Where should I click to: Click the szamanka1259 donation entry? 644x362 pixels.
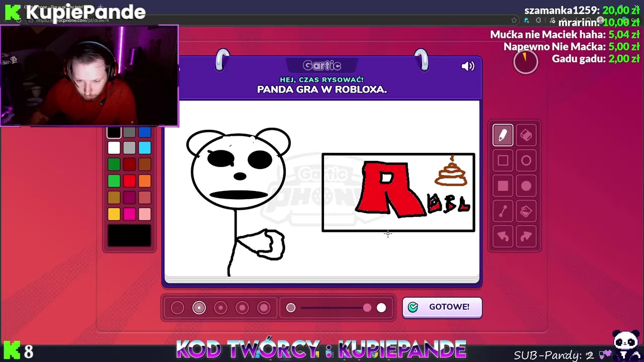point(582,10)
